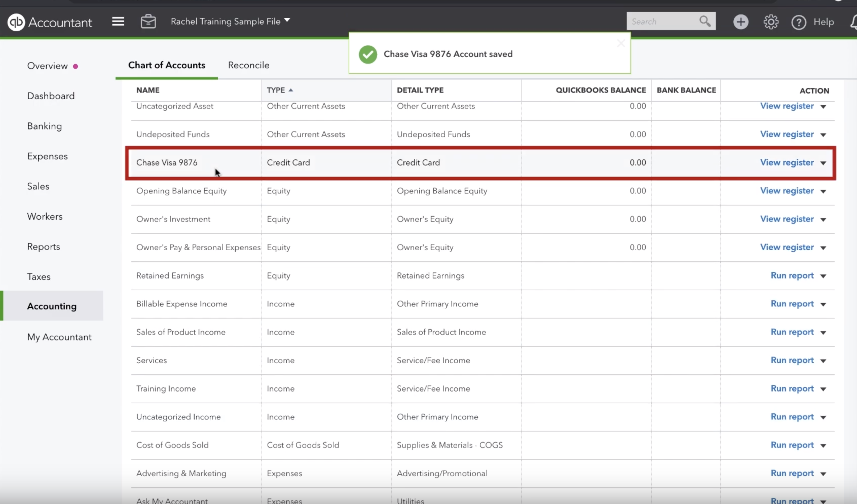Expand action dropdown for Uncategorized Asset
The width and height of the screenshot is (857, 504).
click(x=823, y=106)
